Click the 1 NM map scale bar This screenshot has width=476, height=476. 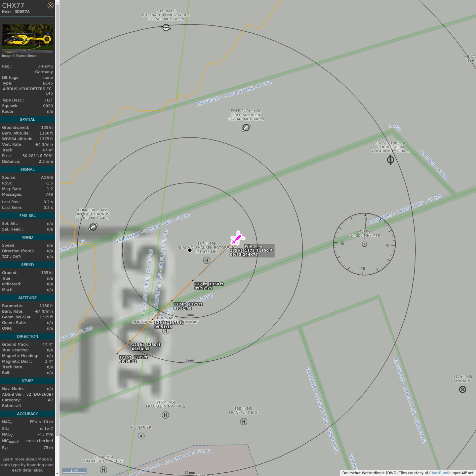pos(74,471)
